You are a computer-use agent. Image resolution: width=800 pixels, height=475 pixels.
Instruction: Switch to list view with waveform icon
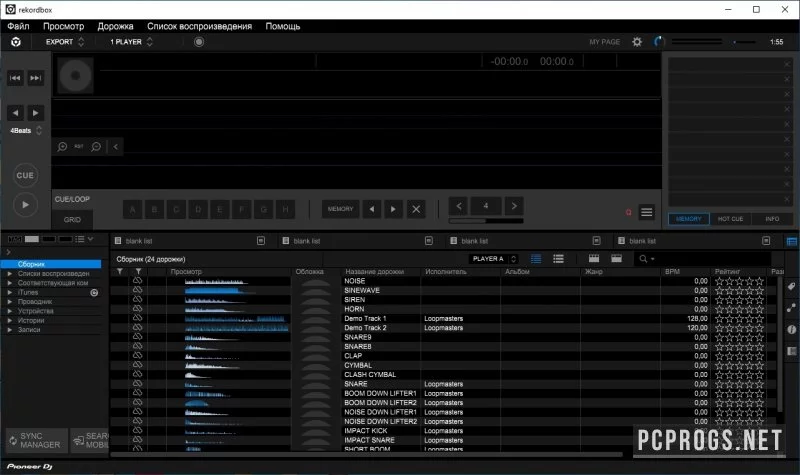point(536,259)
